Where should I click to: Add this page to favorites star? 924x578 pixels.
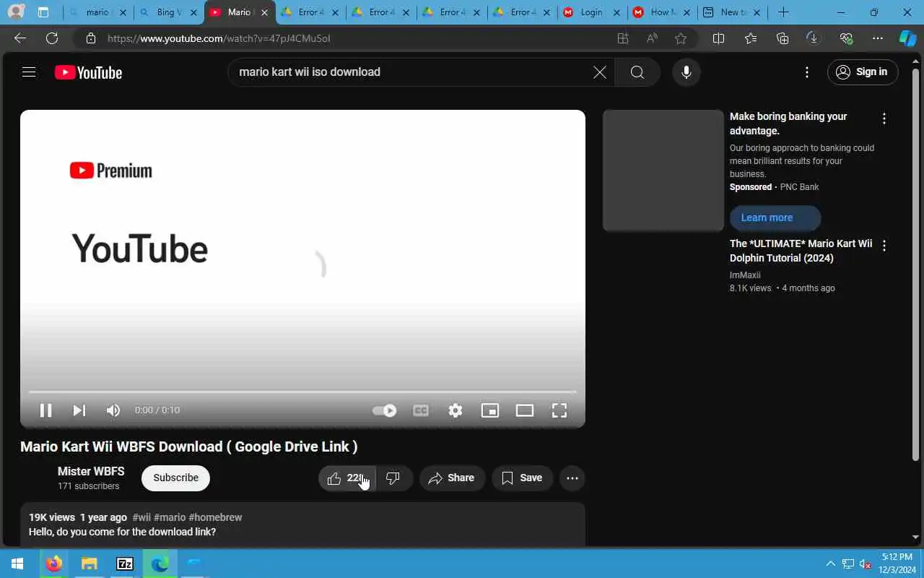680,38
